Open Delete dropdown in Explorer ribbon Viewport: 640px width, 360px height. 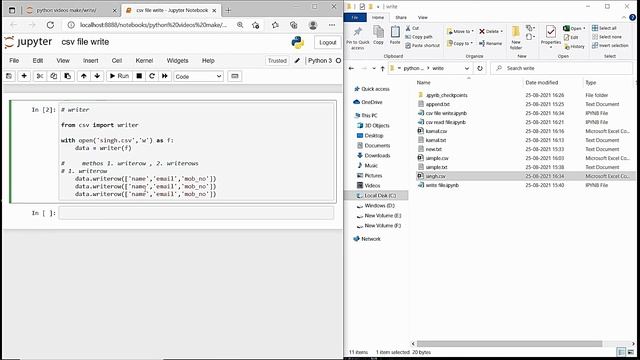[x=491, y=31]
